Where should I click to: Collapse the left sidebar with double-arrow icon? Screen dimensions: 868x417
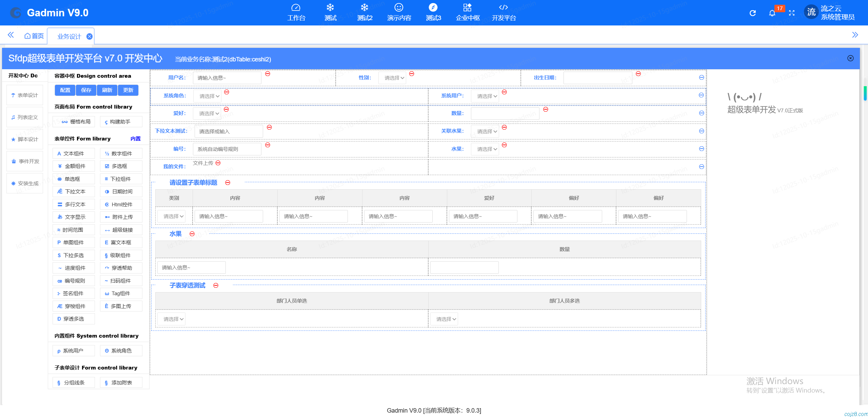tap(11, 35)
